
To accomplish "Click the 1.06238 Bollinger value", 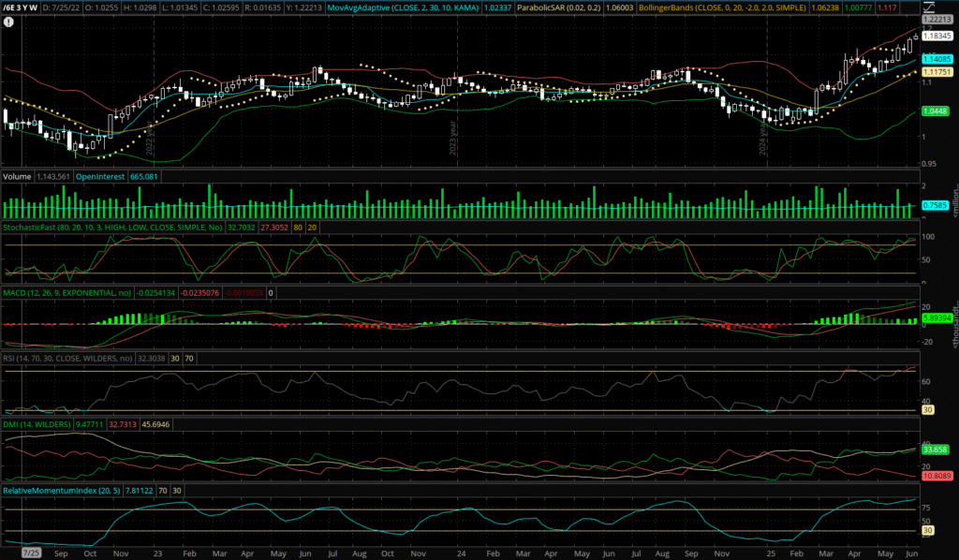I will point(824,7).
